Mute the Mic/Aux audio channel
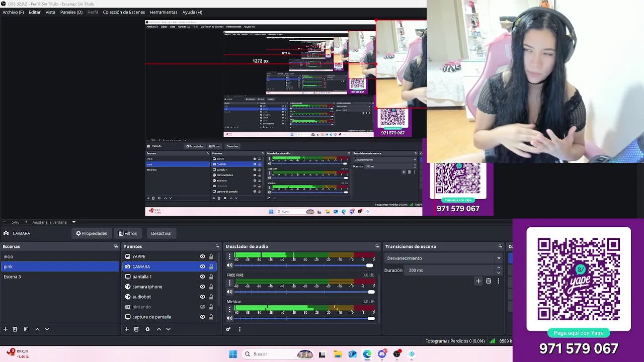The width and height of the screenshot is (644, 362). 230,318
